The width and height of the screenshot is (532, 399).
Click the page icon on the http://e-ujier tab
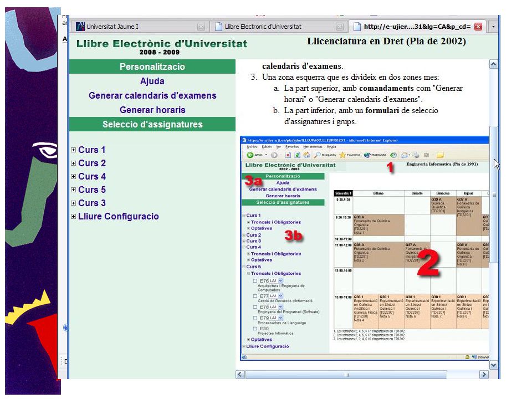click(x=356, y=27)
